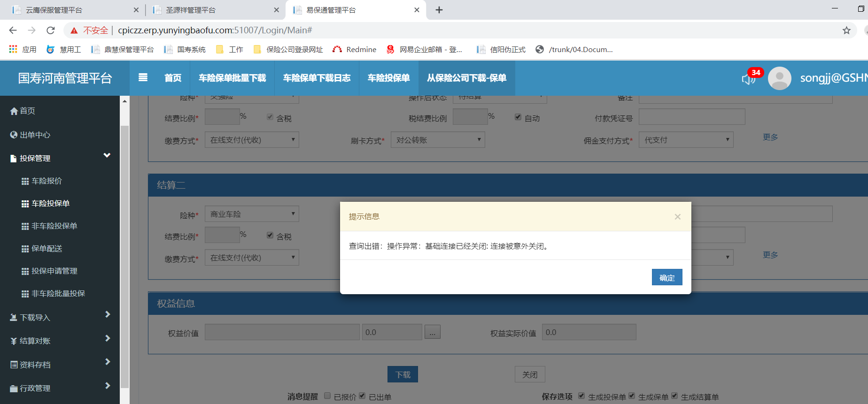The image size is (868, 404).
Task: Open notifications speaker icon with badge 34
Action: pyautogui.click(x=748, y=79)
